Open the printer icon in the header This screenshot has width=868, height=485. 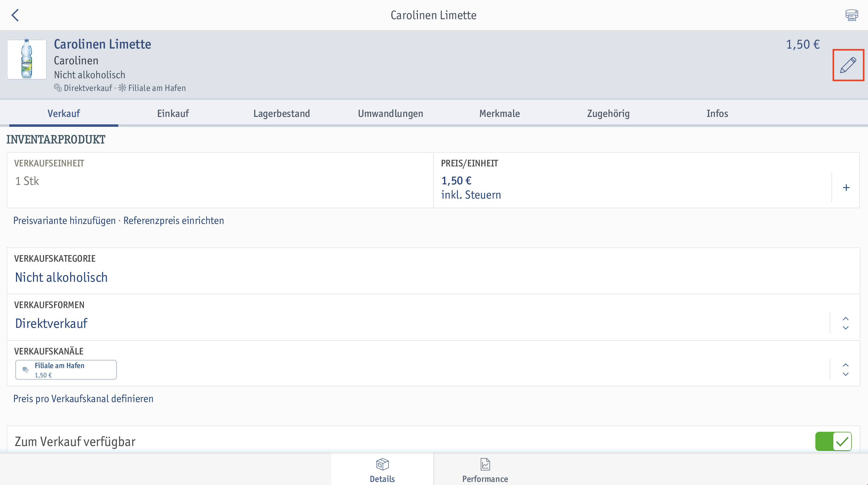(852, 15)
